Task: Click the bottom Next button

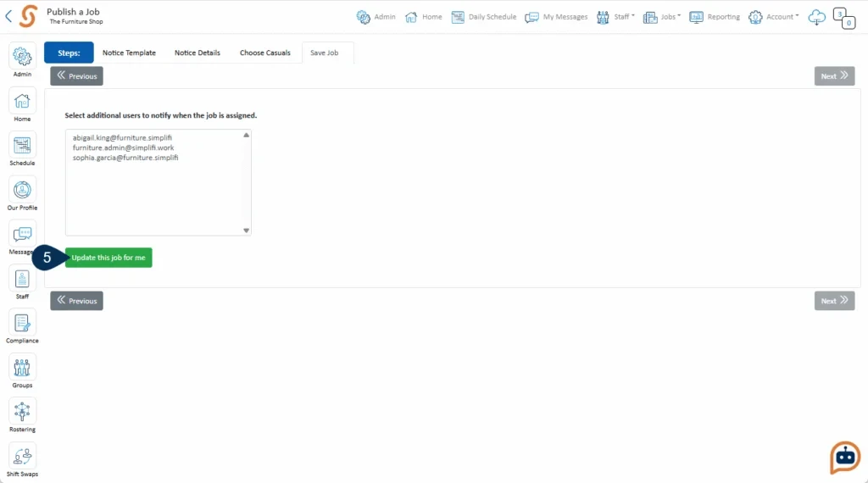Action: click(x=834, y=301)
